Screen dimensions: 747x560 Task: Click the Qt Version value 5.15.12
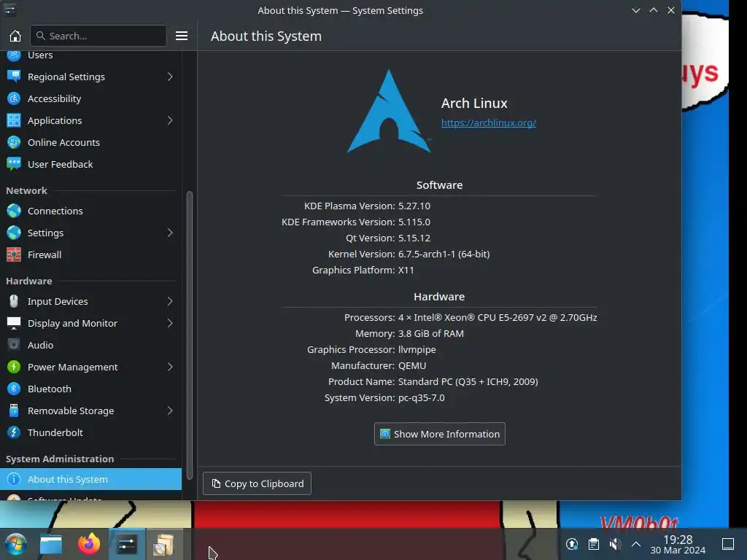click(x=414, y=238)
